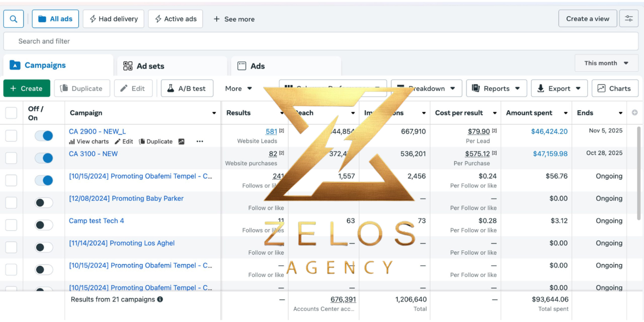644x322 pixels.
Task: Toggle the switch in the $56.76 campaign row
Action: 44,180
